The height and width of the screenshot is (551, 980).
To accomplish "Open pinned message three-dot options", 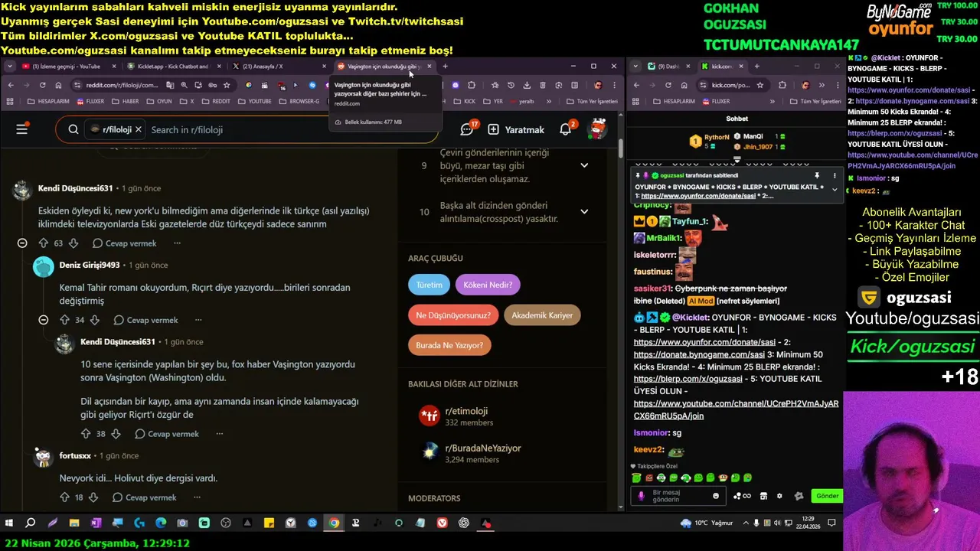I will point(835,175).
